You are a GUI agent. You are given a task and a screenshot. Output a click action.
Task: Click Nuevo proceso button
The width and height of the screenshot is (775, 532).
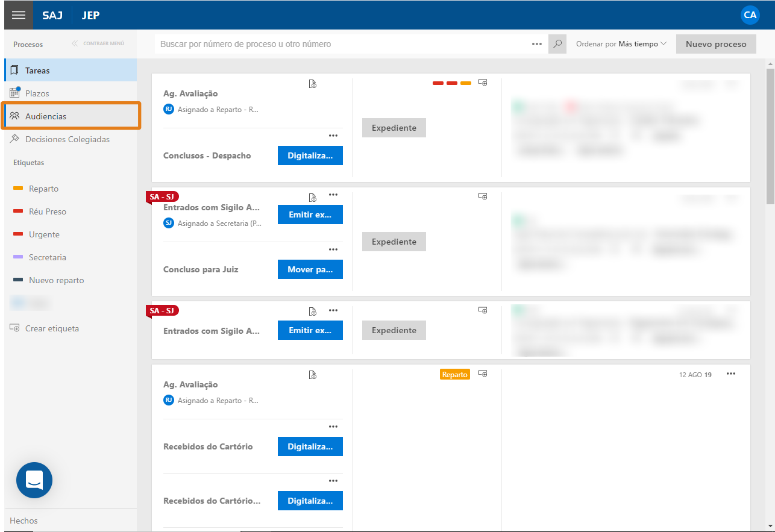[x=716, y=44]
